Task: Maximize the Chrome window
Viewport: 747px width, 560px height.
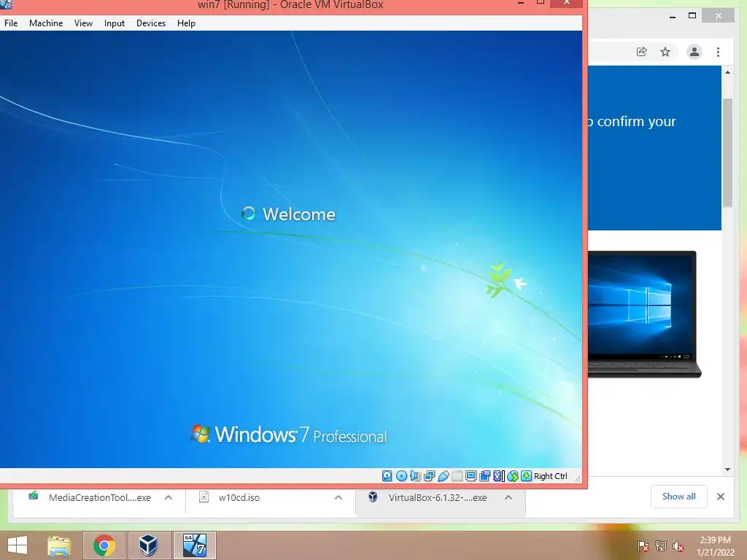Action: [x=692, y=16]
